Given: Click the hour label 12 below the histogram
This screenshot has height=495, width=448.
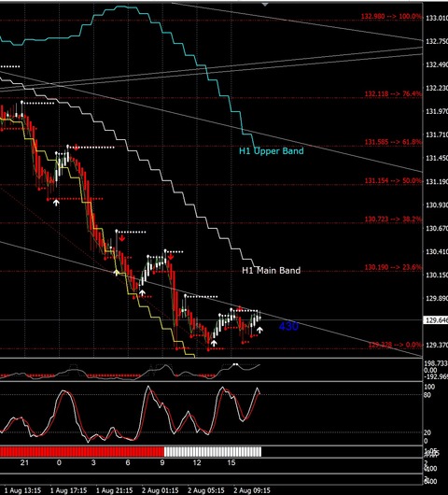Looking at the screenshot, I should coord(197,463).
